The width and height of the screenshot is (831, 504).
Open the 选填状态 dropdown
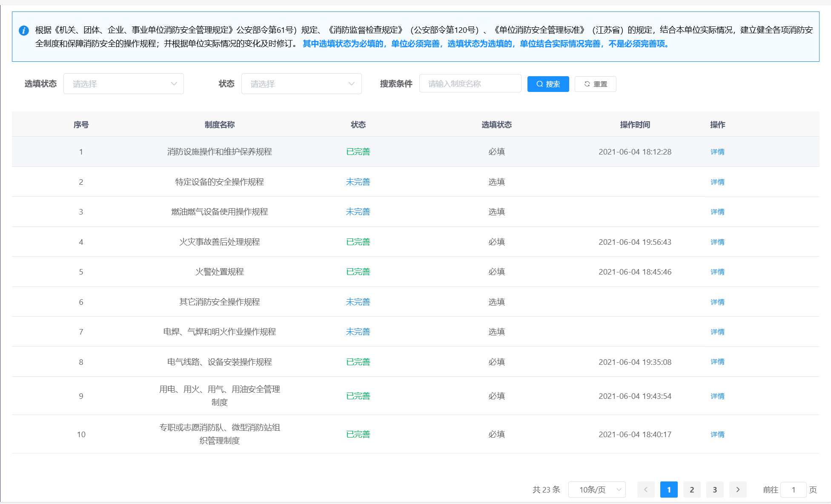point(123,83)
